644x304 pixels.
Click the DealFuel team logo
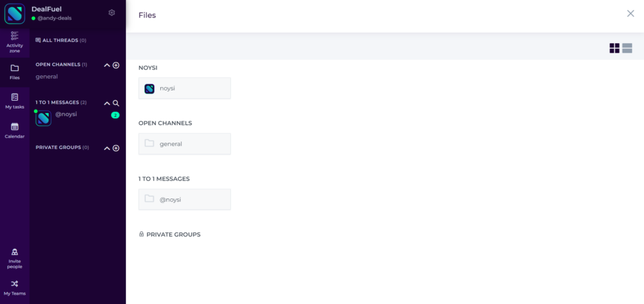pyautogui.click(x=15, y=14)
